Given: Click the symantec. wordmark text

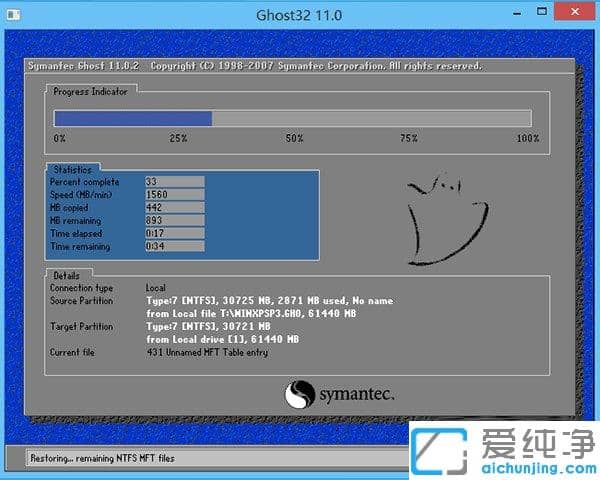Looking at the screenshot, I should tap(357, 394).
